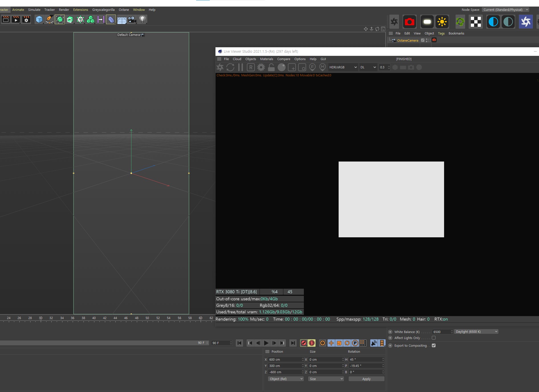The image size is (539, 392).
Task: Click the red Octane Camera button
Action: [410, 22]
